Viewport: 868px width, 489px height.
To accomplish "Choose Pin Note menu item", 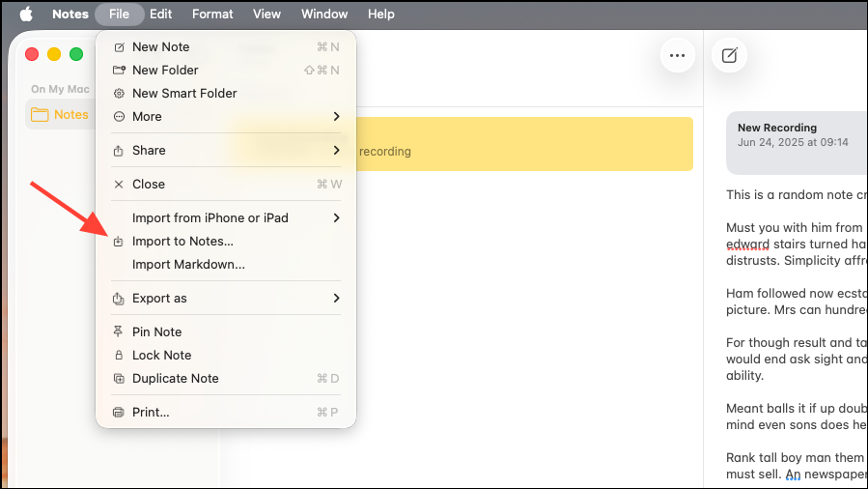I will tap(226, 332).
